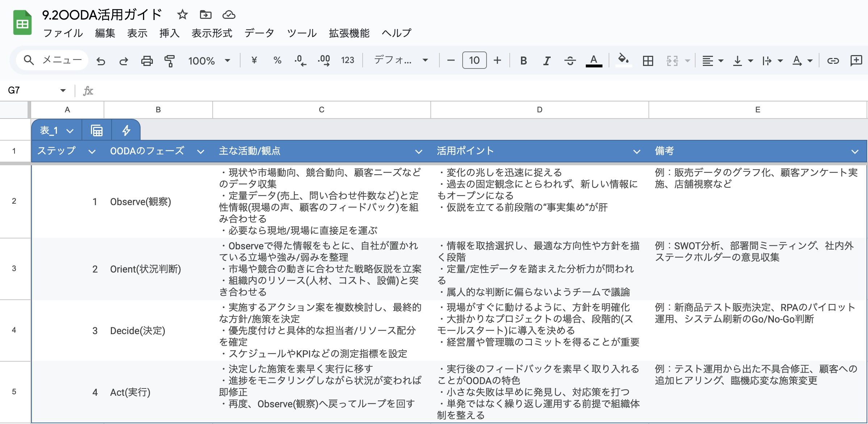Screen dimensions: 868x424
Task: Toggle strikethrough formatting
Action: click(x=570, y=61)
